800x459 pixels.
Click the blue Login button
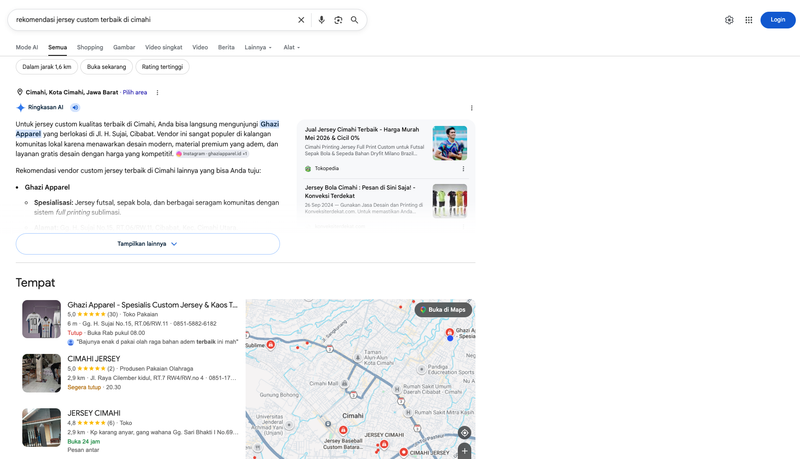[x=778, y=20]
